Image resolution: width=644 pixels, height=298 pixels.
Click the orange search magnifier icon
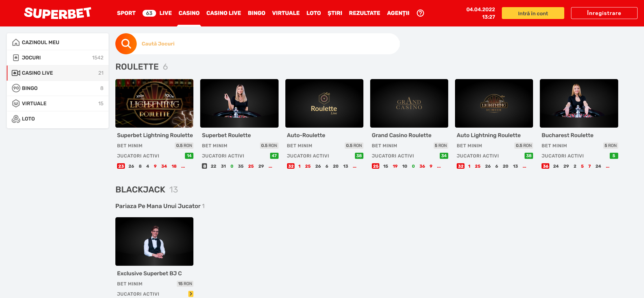[x=126, y=44]
